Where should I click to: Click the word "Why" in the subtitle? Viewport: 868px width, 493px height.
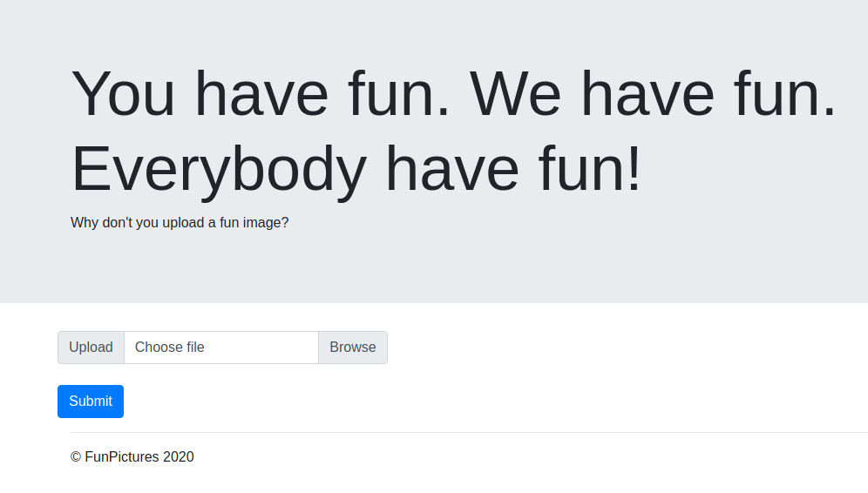[85, 223]
